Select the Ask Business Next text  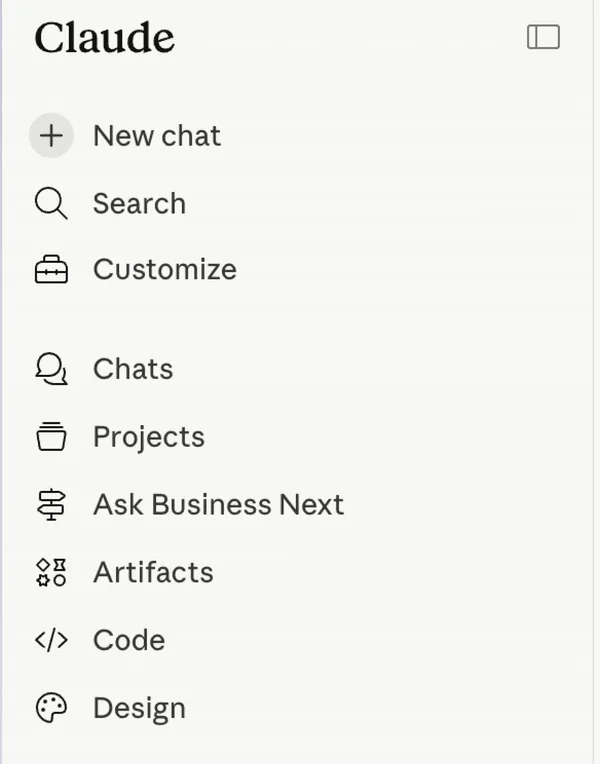point(218,505)
